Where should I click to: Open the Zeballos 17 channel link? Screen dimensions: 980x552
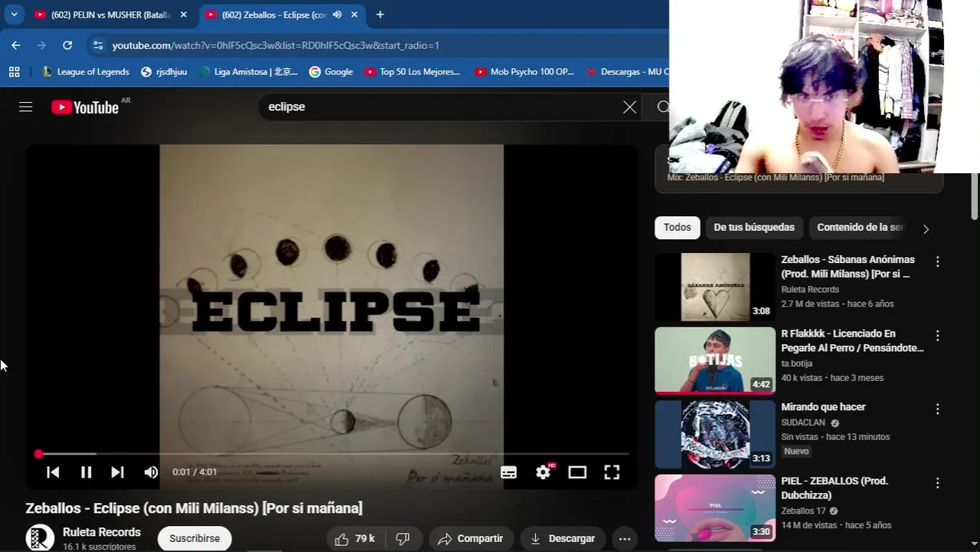(803, 511)
